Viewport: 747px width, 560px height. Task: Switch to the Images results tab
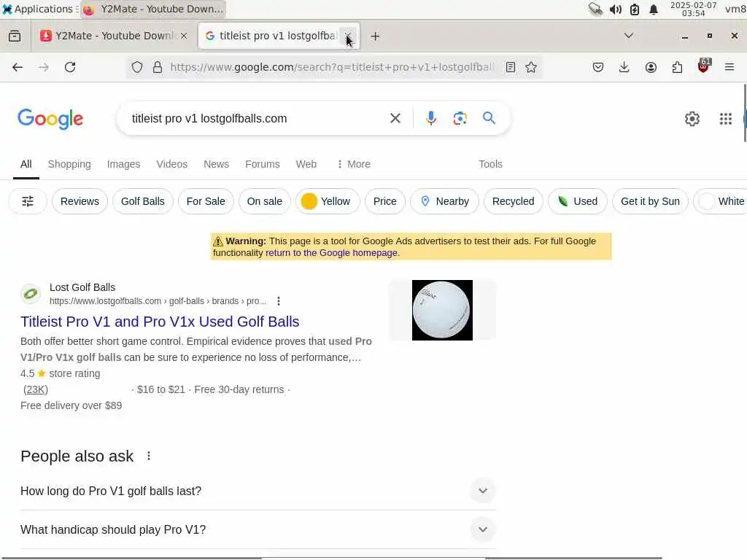(x=123, y=164)
